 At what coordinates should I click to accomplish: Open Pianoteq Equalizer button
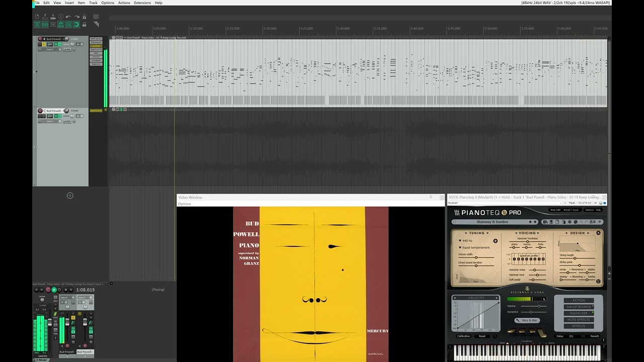[579, 313]
